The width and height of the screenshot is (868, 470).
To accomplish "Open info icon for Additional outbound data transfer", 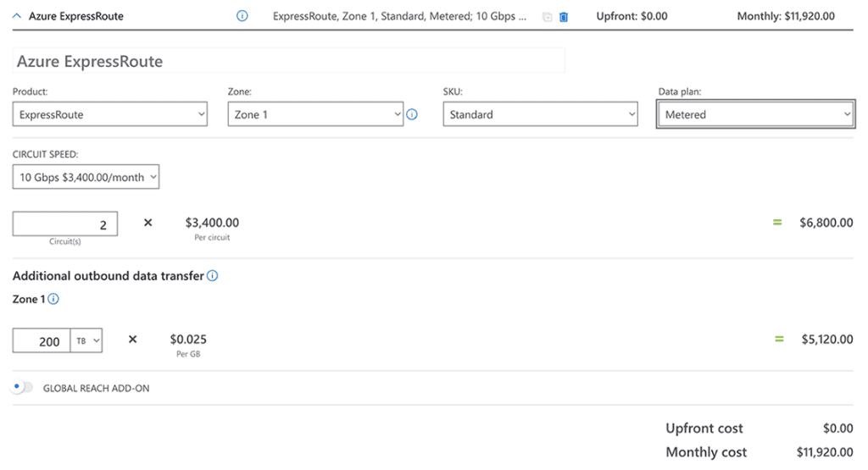I will 212,275.
